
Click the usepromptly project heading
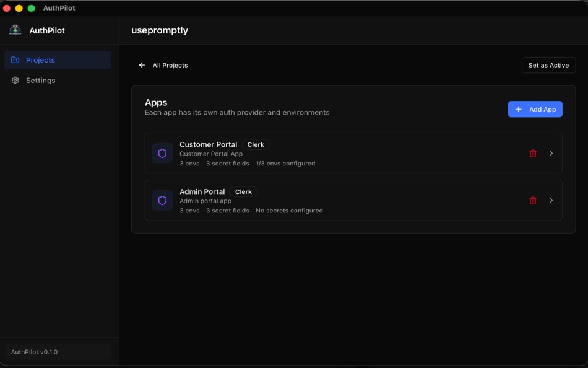(x=160, y=30)
